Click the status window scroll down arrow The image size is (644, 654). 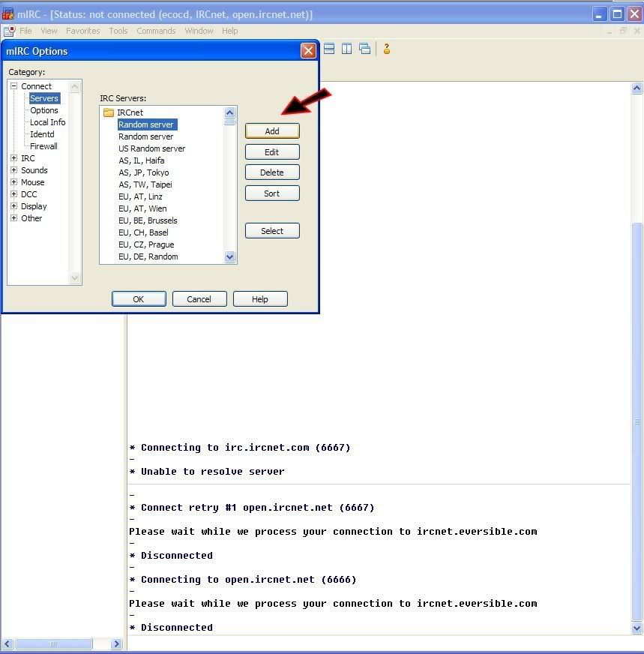[x=637, y=628]
